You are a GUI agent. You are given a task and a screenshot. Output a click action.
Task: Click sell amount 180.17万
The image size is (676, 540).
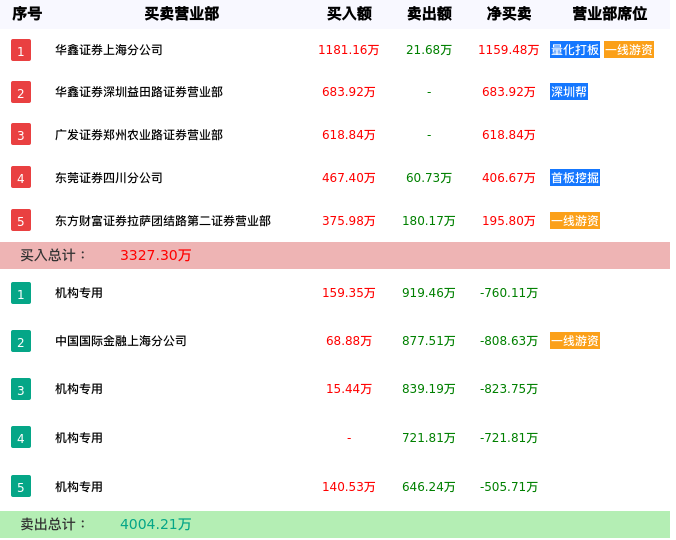tap(429, 221)
